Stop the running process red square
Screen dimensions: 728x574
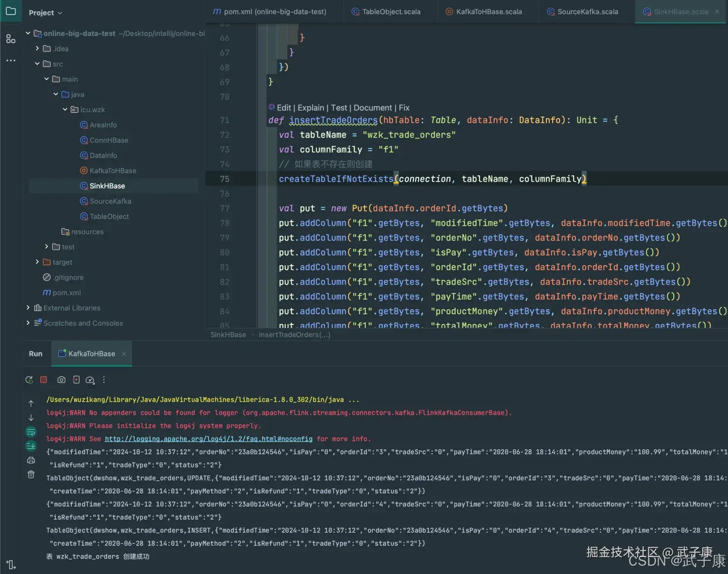[x=44, y=380]
